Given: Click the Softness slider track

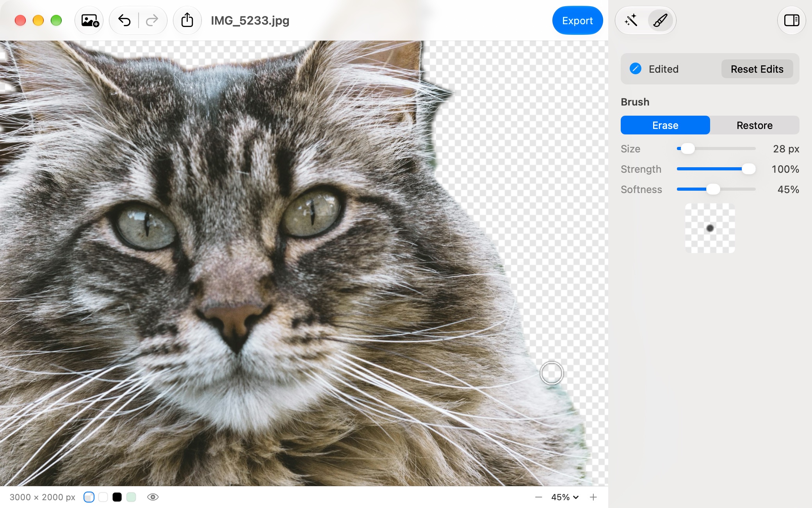Looking at the screenshot, I should 716,189.
